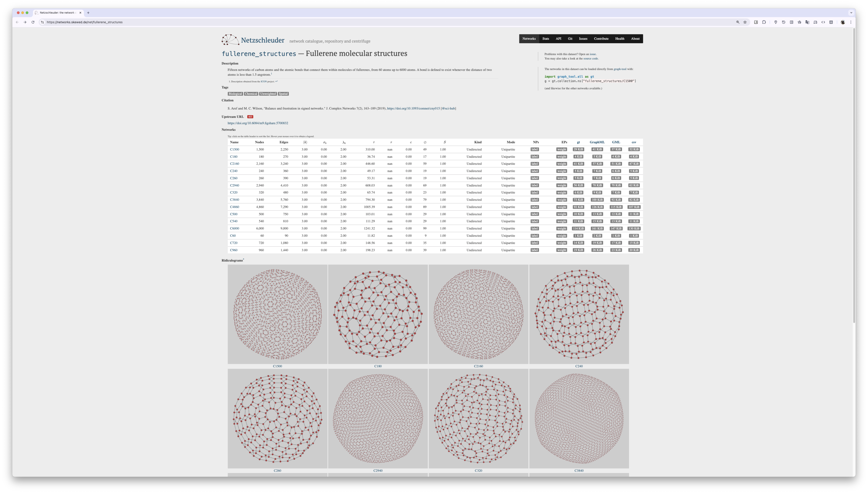Click the Chemical tag badge

251,94
